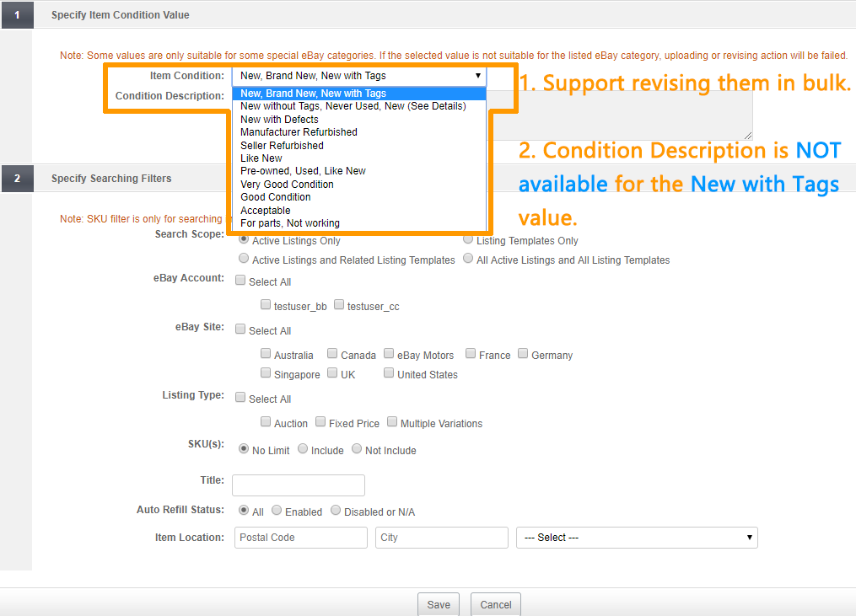Open the Item Condition dropdown
Viewport: 856px width, 616px height.
[359, 76]
